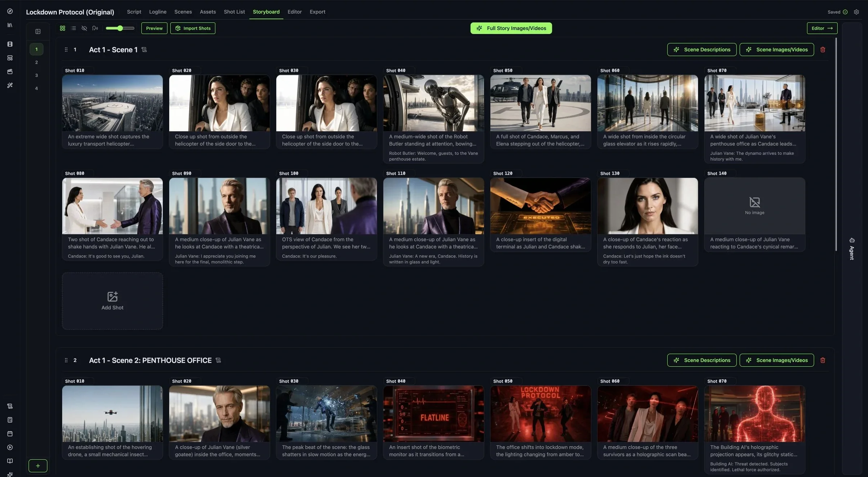Click script scroll icon beside Act 1 - Scene 1

point(144,50)
